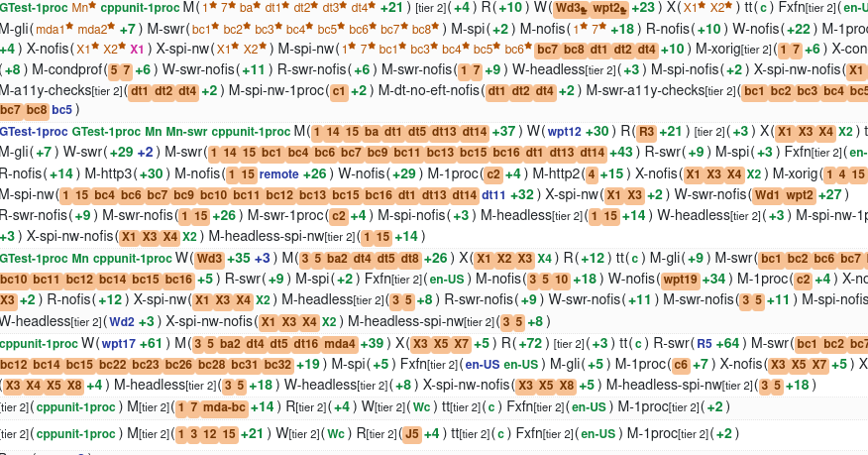Select the mda4 job symbol
The image size is (868, 455).
[x=339, y=344]
